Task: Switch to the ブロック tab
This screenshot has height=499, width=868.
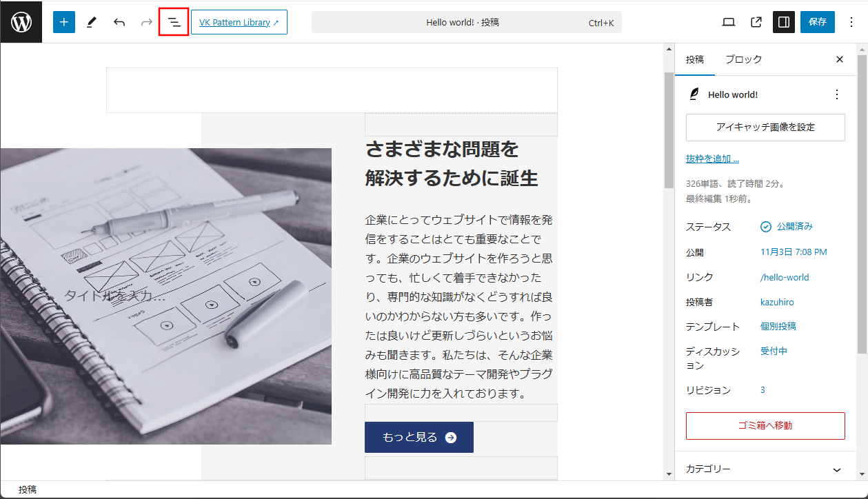Action: tap(743, 59)
